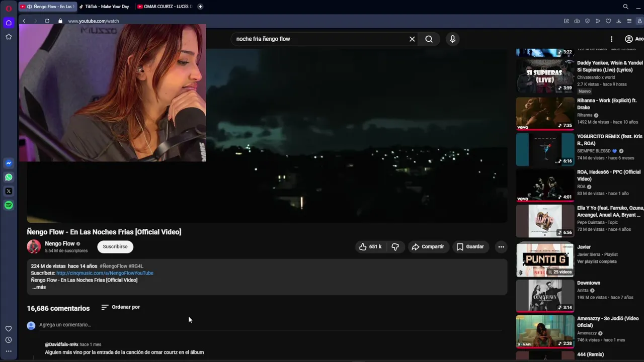The image size is (644, 362).
Task: Open a new tab with the plus button
Action: [x=200, y=7]
